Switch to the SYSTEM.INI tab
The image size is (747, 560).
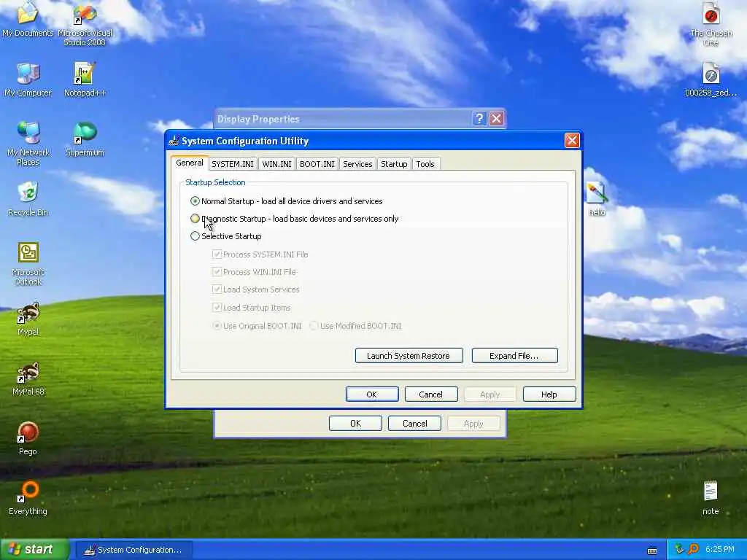tap(233, 164)
